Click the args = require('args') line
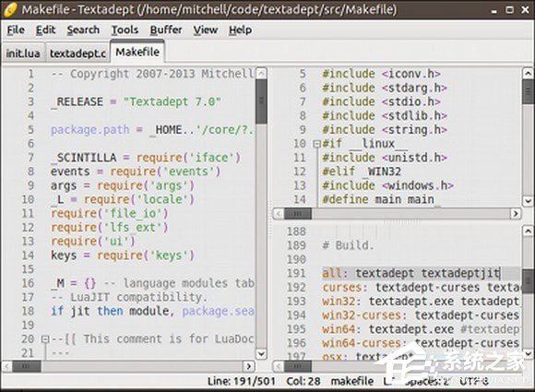The width and height of the screenshot is (535, 392). 123,185
